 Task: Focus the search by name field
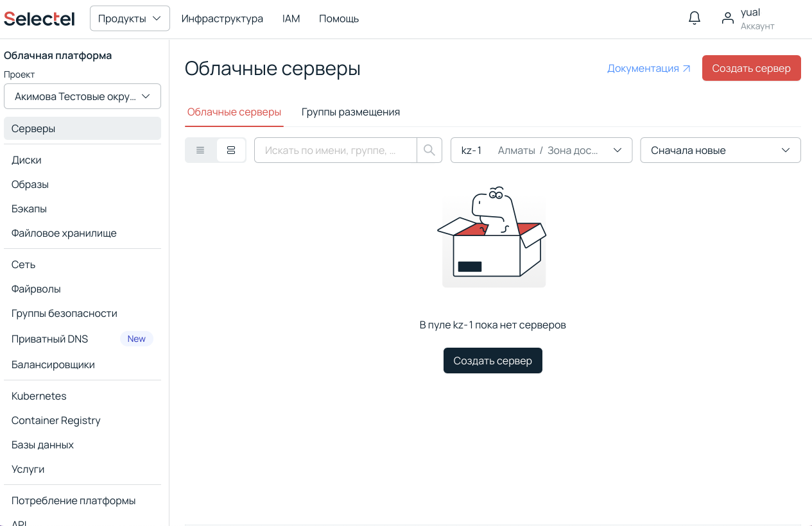tap(336, 150)
